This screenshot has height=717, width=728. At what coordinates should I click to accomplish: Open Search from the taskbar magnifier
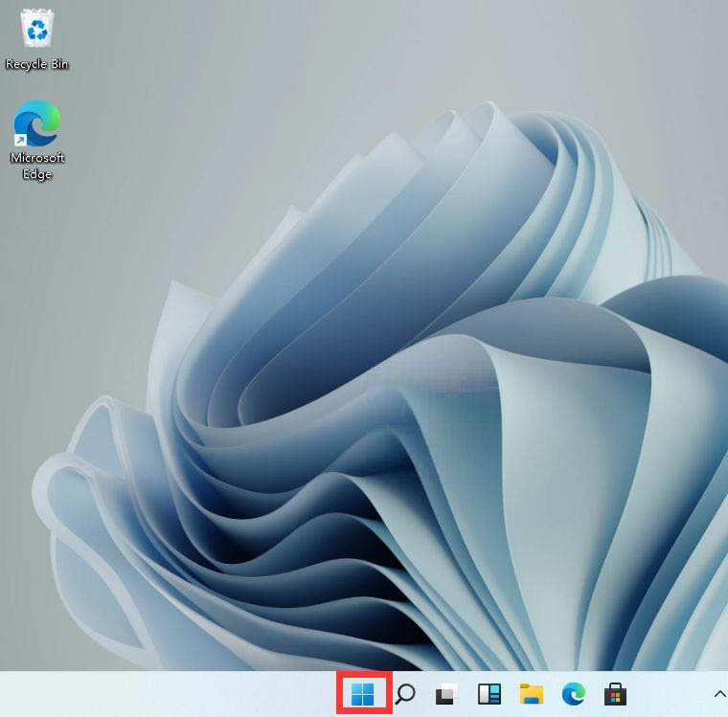coord(405,694)
